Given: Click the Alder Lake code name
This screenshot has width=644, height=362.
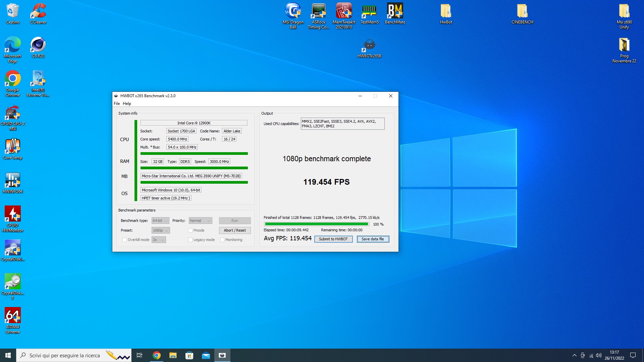Looking at the screenshot, I should [x=232, y=131].
